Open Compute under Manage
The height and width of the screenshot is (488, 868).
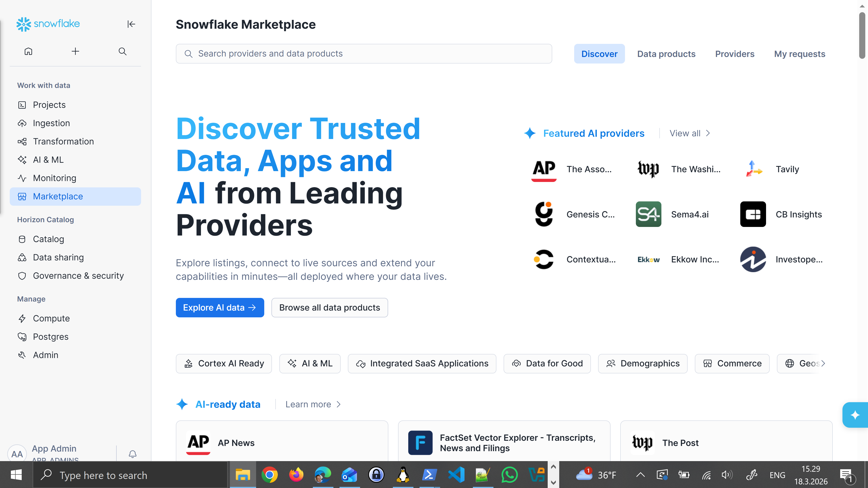point(75,318)
